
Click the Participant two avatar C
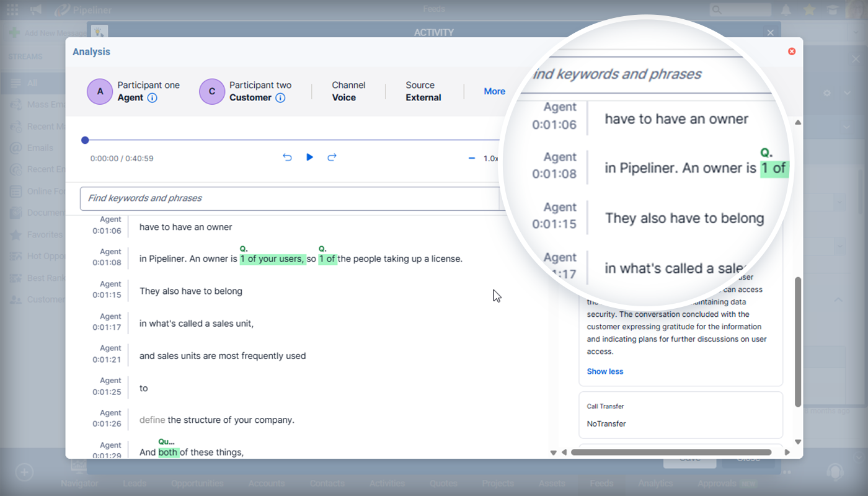click(x=211, y=92)
